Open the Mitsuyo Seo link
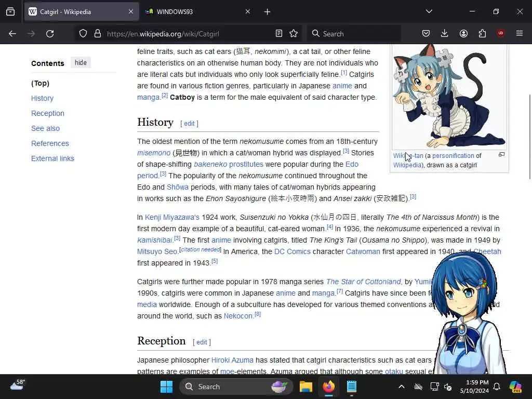Screen dimensions: 532x399 pyautogui.click(x=157, y=251)
